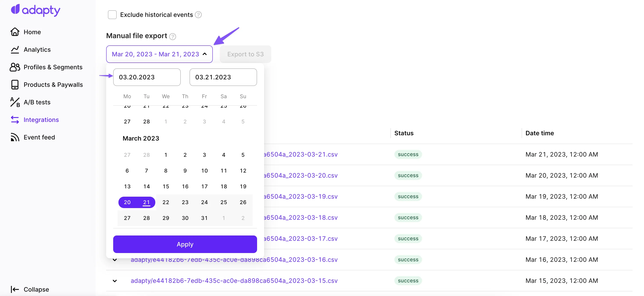Image resolution: width=644 pixels, height=296 pixels.
Task: Expand the 2023-03-15.csv file row
Action: point(115,281)
